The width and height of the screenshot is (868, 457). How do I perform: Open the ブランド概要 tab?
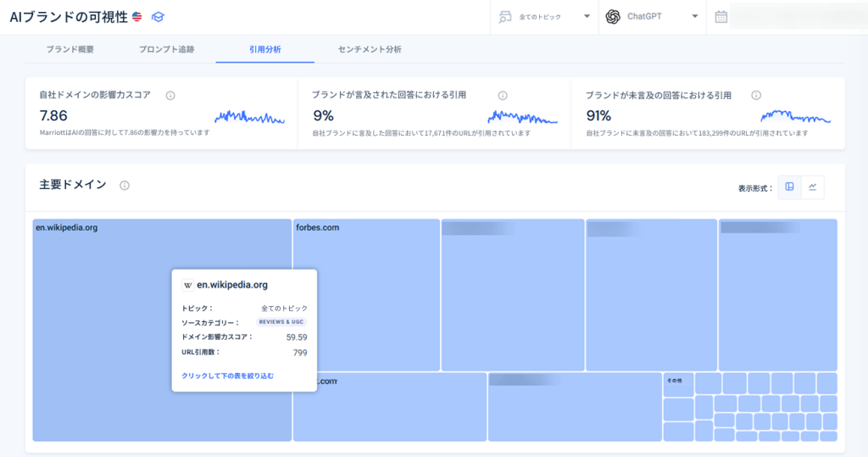[x=70, y=49]
